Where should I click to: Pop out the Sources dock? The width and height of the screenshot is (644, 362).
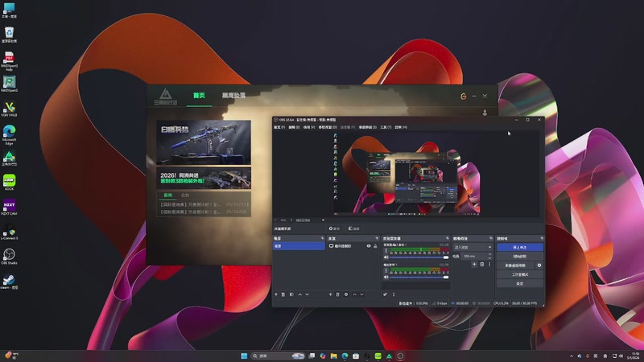pyautogui.click(x=377, y=238)
